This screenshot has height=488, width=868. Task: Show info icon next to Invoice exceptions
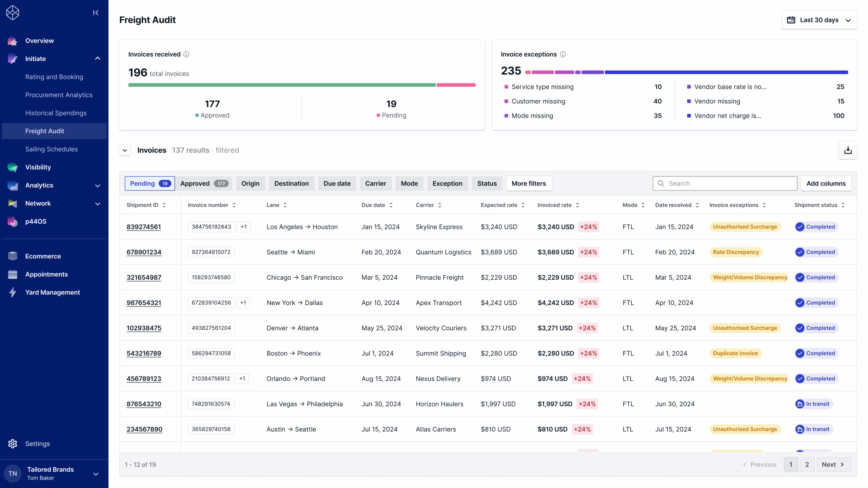click(563, 54)
